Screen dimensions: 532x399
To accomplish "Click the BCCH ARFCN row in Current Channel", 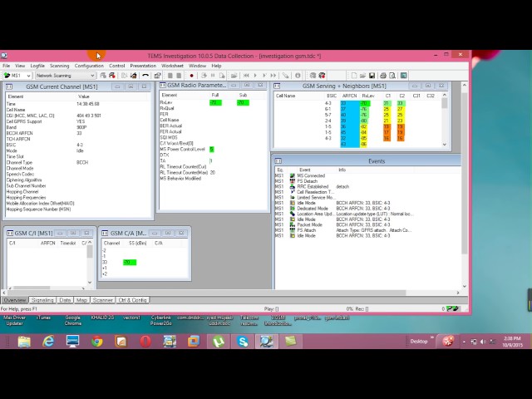I will click(78, 133).
